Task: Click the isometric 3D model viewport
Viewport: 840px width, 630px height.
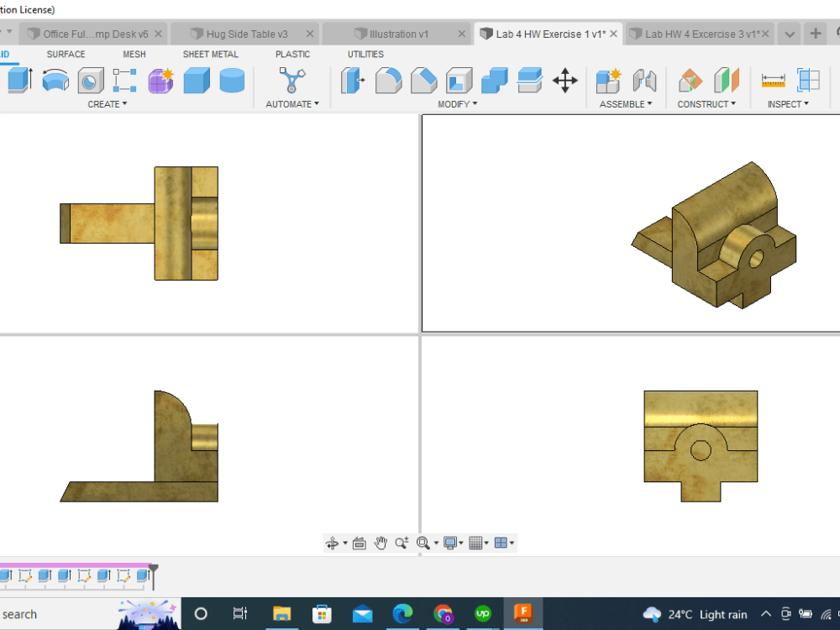Action: coord(631,223)
